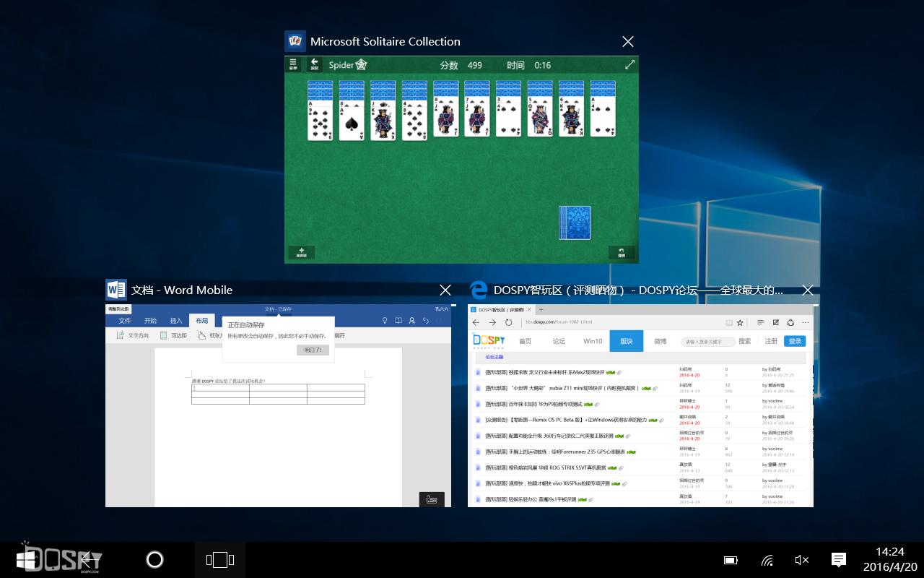The width and height of the screenshot is (924, 578).
Task: Close the DOSPY Edge browser preview
Action: [x=808, y=290]
